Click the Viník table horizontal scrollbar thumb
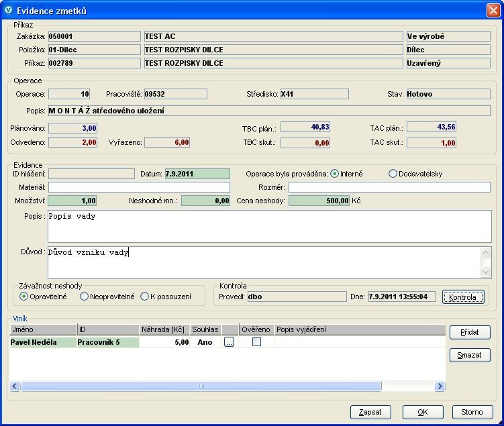This screenshot has height=426, width=504. 201,386
